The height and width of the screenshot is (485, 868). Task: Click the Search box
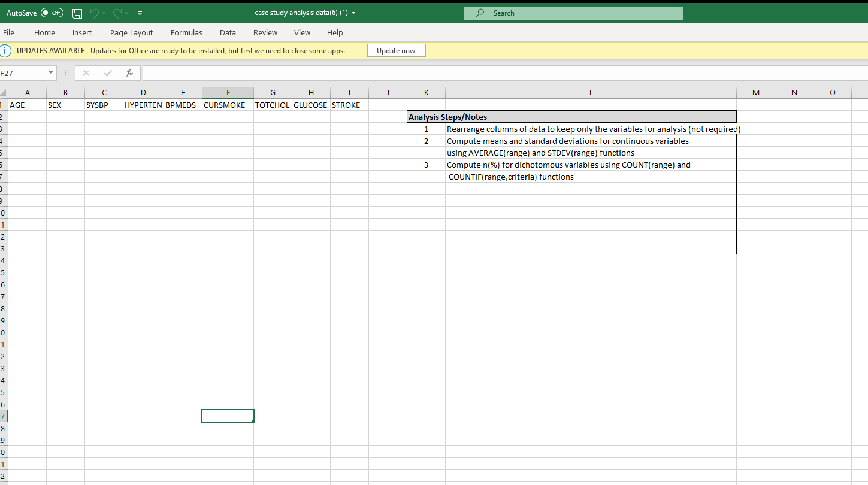(573, 13)
